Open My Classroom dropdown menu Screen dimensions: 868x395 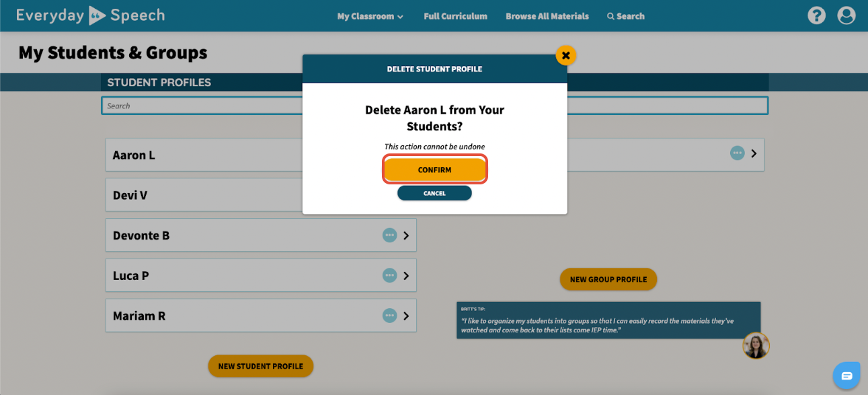click(x=370, y=16)
